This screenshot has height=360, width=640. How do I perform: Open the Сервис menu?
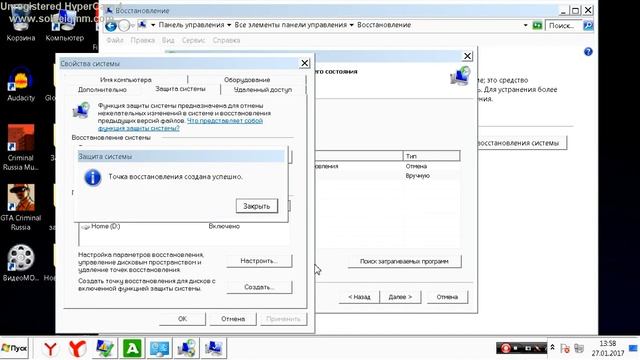pos(193,40)
